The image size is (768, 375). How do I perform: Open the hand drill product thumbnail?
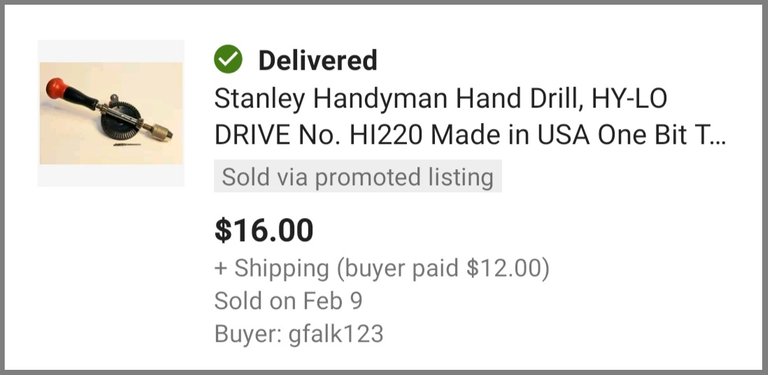click(x=111, y=113)
